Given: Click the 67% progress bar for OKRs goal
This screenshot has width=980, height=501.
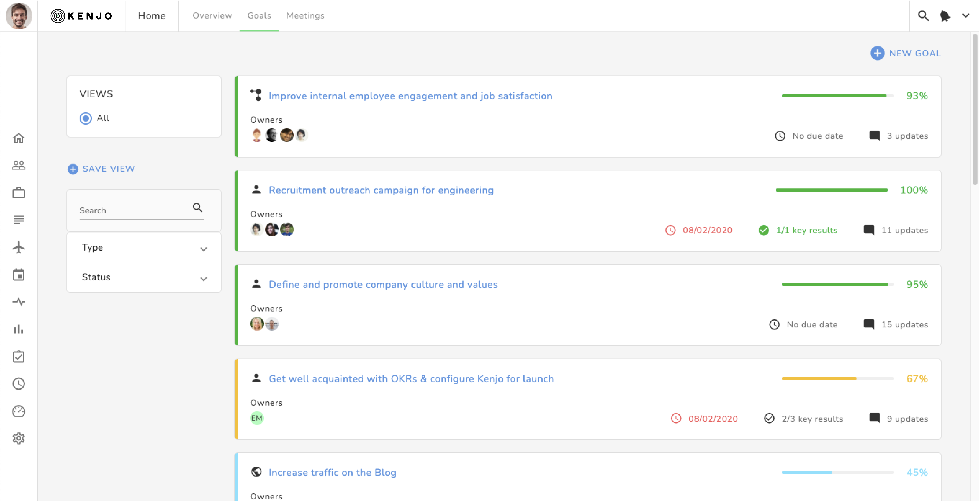Looking at the screenshot, I should (837, 379).
